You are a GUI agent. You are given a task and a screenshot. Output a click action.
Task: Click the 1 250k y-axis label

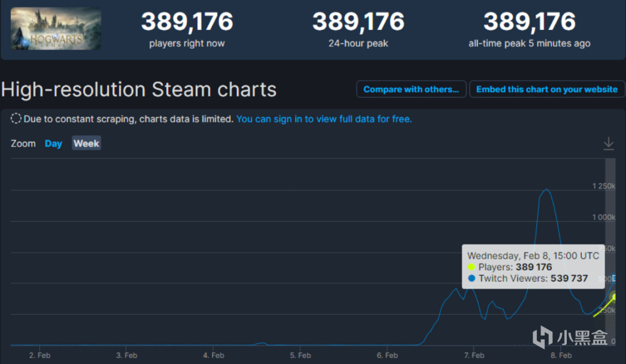click(604, 186)
